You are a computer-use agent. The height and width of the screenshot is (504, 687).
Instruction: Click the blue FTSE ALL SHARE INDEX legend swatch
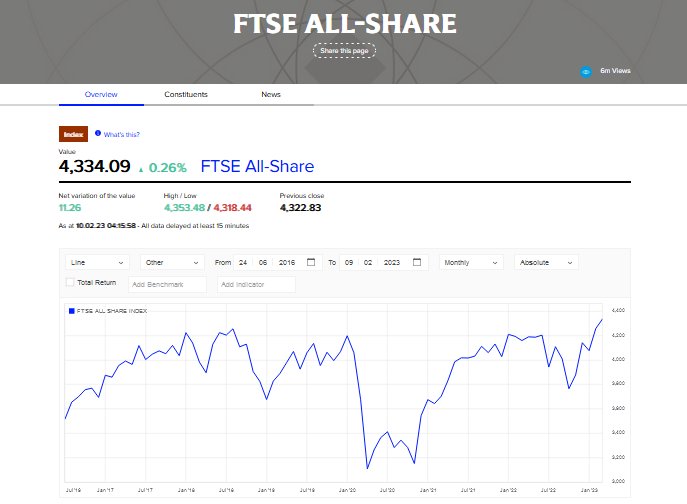[x=71, y=311]
